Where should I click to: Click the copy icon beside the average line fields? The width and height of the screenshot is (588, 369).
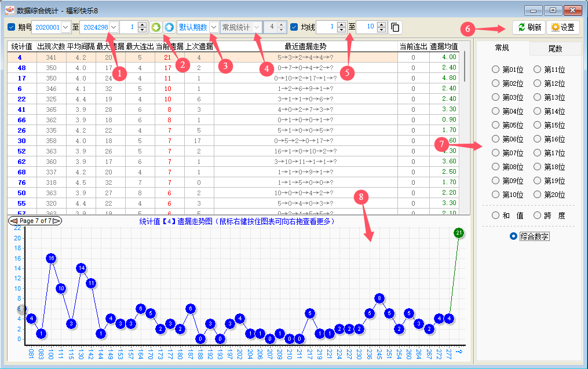(x=395, y=27)
